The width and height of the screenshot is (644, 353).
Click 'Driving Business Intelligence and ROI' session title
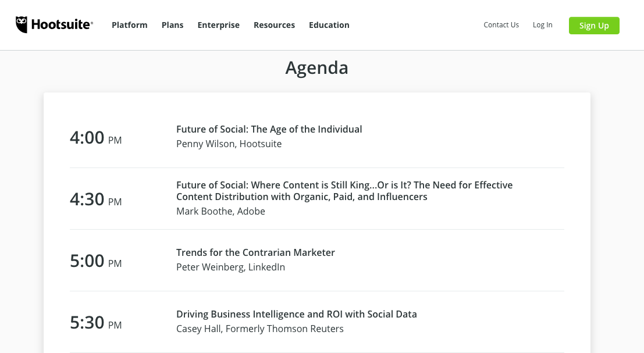pos(296,314)
